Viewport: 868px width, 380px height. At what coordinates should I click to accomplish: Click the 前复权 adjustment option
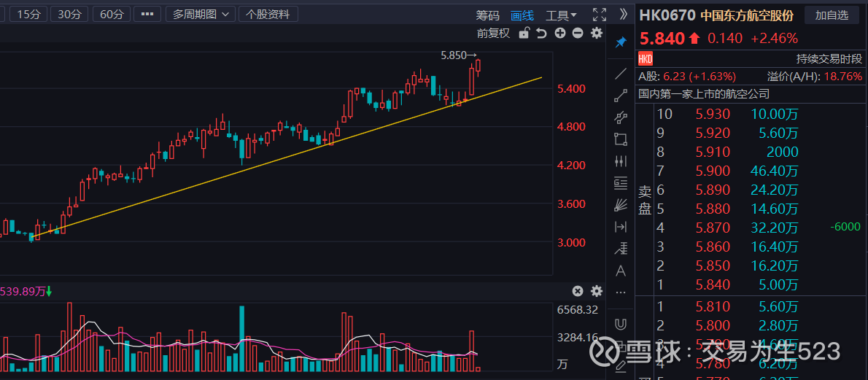[494, 33]
